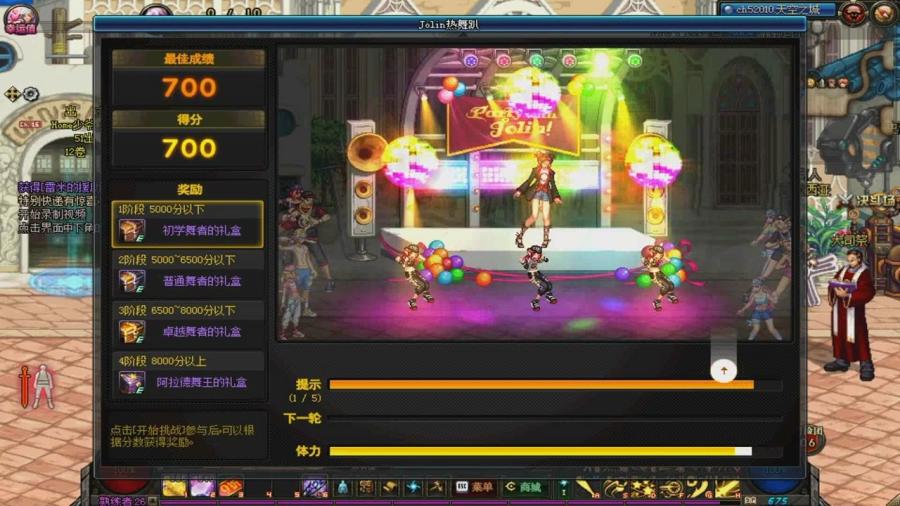Activate the yellow skill on key G
The height and width of the screenshot is (506, 900).
tap(699, 489)
